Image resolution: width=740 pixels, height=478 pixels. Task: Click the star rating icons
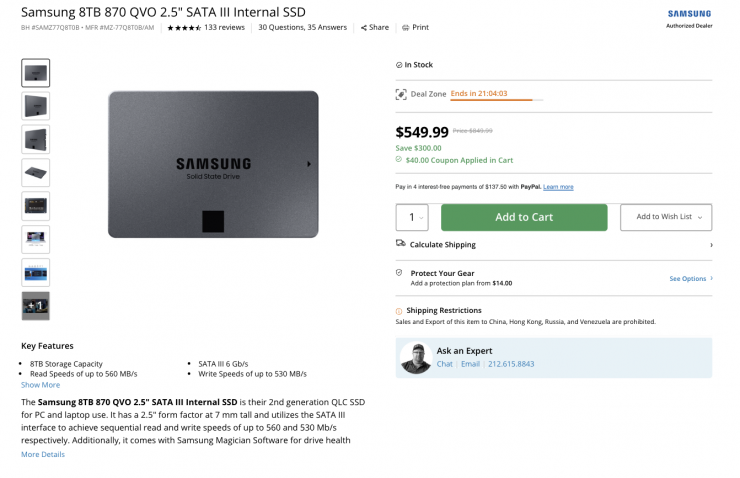pos(183,28)
